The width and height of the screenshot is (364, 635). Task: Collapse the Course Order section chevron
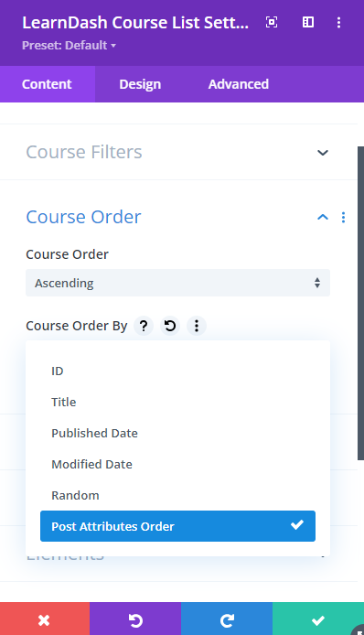click(323, 218)
